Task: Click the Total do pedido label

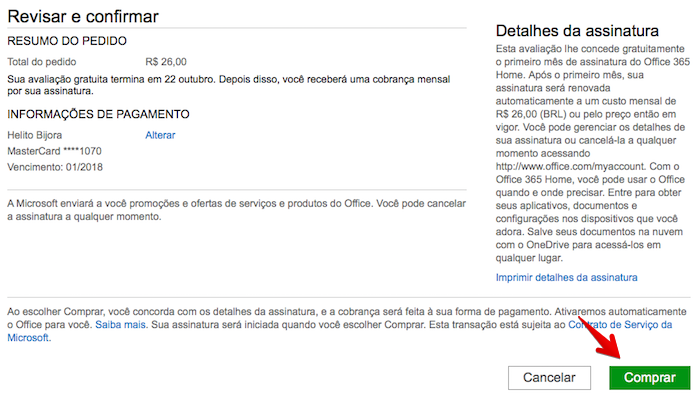Action: [x=42, y=62]
